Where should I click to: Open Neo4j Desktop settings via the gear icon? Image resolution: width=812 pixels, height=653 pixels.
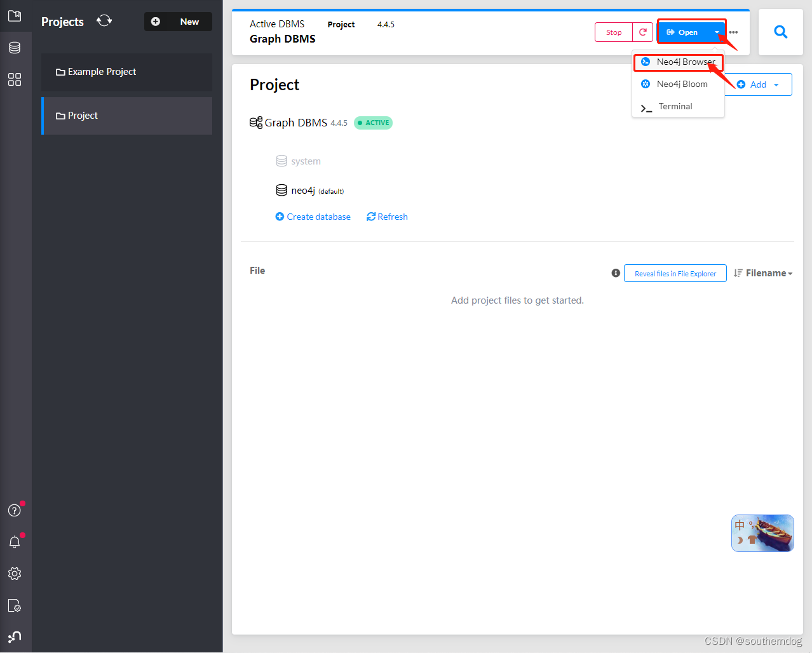click(x=15, y=574)
